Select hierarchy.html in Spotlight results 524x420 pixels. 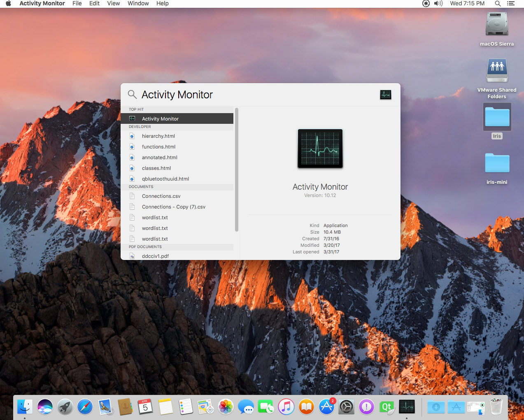click(x=177, y=136)
